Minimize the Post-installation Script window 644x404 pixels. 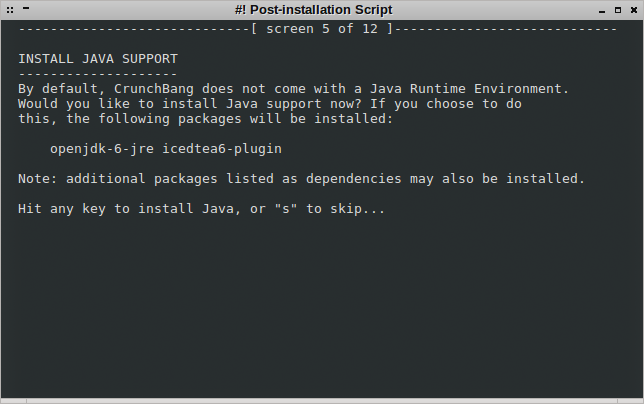(602, 12)
